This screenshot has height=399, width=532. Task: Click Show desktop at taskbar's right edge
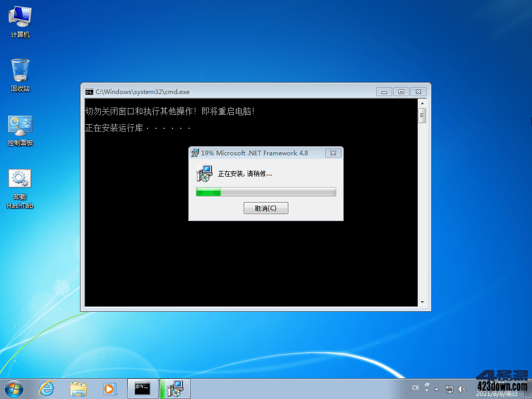[x=529, y=388]
